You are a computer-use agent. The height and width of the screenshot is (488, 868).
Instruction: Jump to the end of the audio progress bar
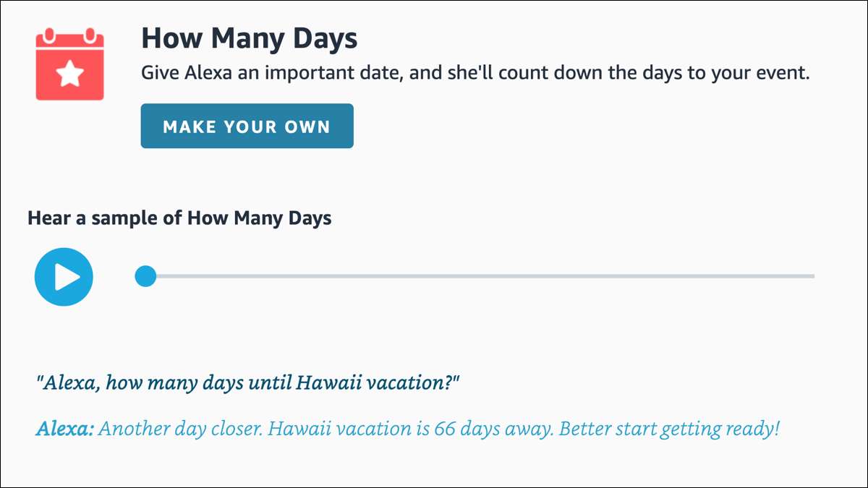(812, 276)
